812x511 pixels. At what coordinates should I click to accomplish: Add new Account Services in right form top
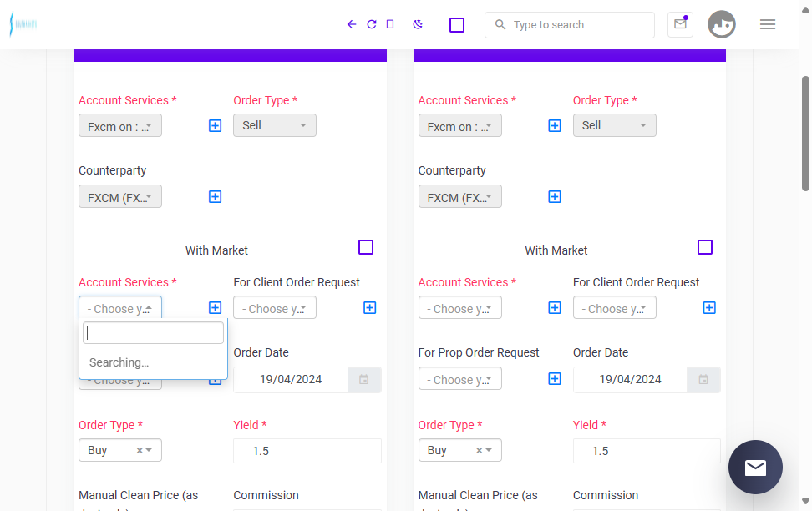pyautogui.click(x=555, y=126)
